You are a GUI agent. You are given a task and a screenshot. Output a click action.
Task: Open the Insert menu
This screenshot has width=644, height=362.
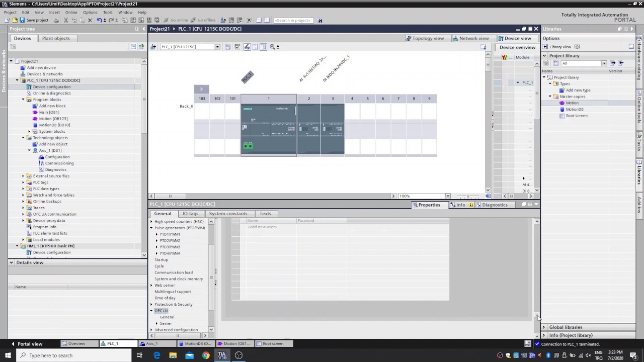(x=54, y=12)
